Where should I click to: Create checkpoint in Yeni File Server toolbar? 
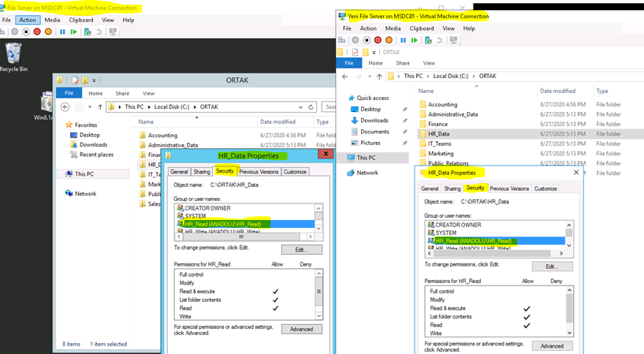tap(428, 40)
